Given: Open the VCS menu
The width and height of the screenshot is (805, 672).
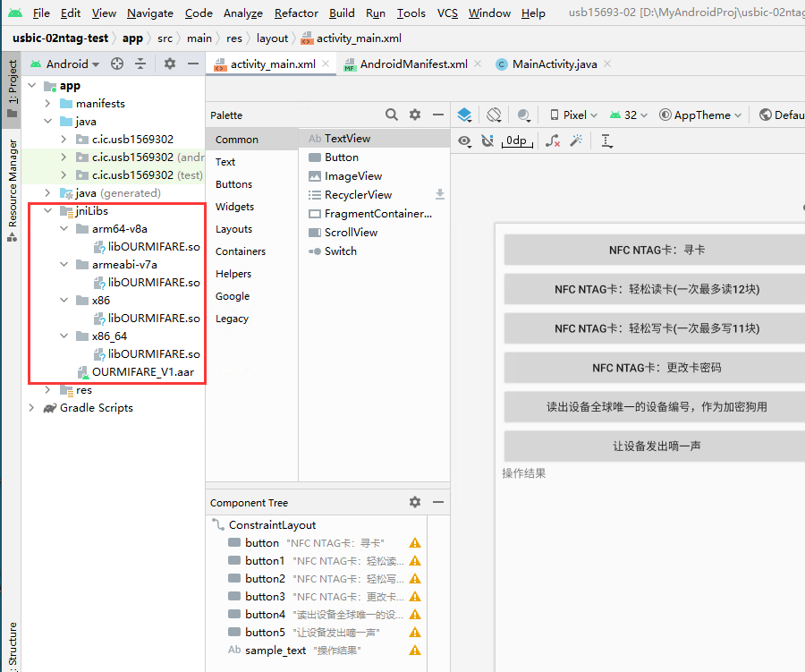Looking at the screenshot, I should pyautogui.click(x=447, y=13).
